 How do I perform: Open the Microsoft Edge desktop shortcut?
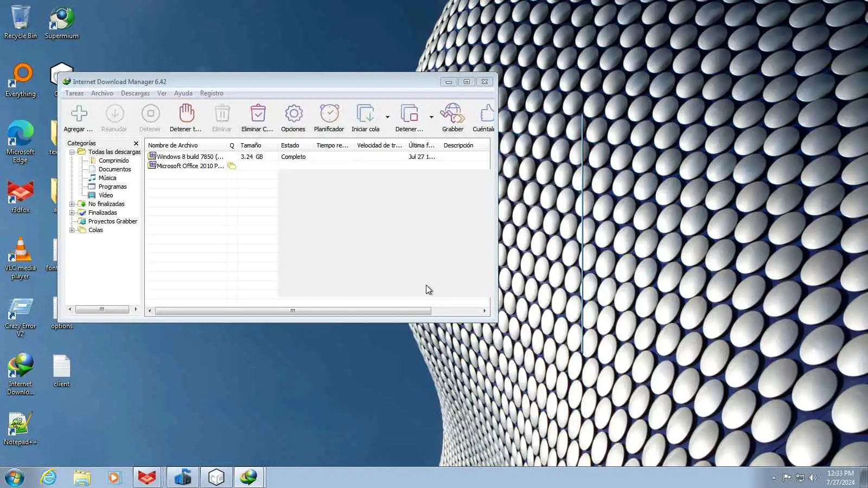pyautogui.click(x=21, y=142)
